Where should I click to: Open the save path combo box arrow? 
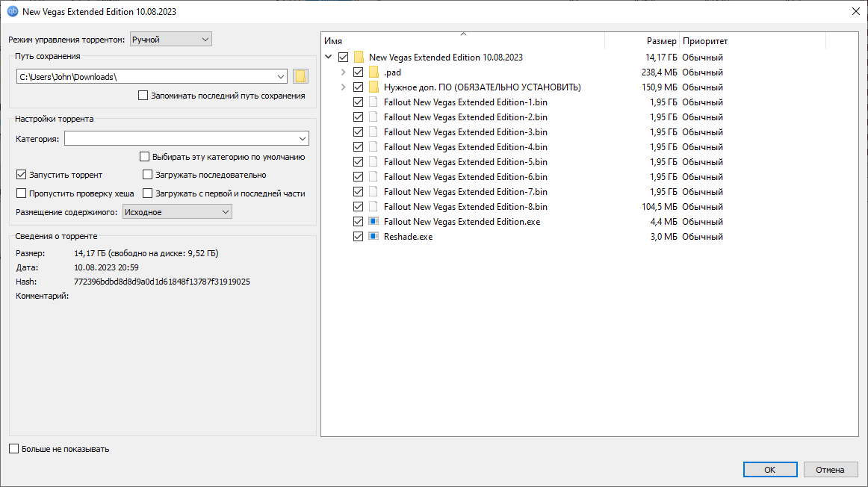(x=281, y=76)
